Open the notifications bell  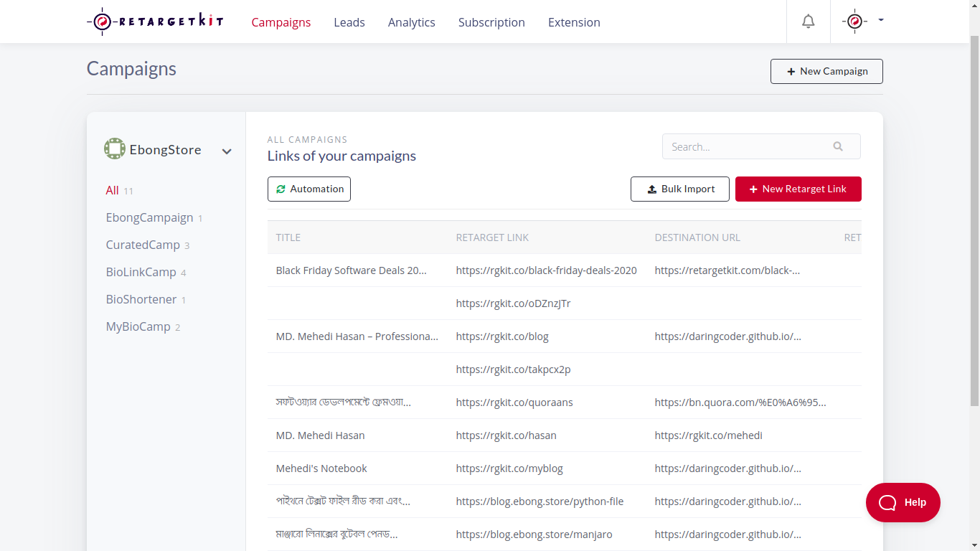(808, 22)
